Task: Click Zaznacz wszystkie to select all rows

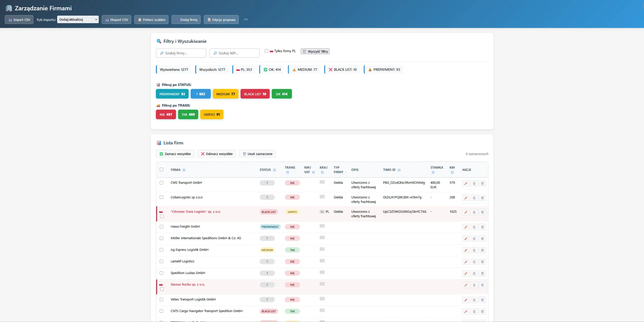Action: [175, 154]
